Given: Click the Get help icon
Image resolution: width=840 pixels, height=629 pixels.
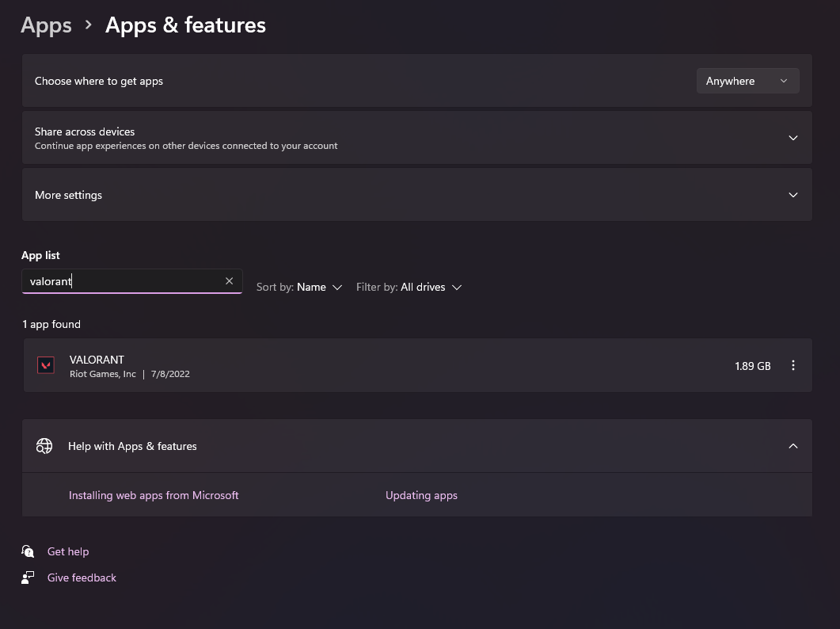Looking at the screenshot, I should [29, 551].
